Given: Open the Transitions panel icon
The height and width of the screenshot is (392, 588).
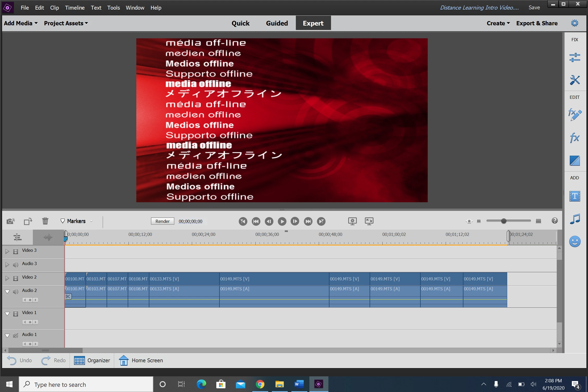Looking at the screenshot, I should [x=574, y=161].
